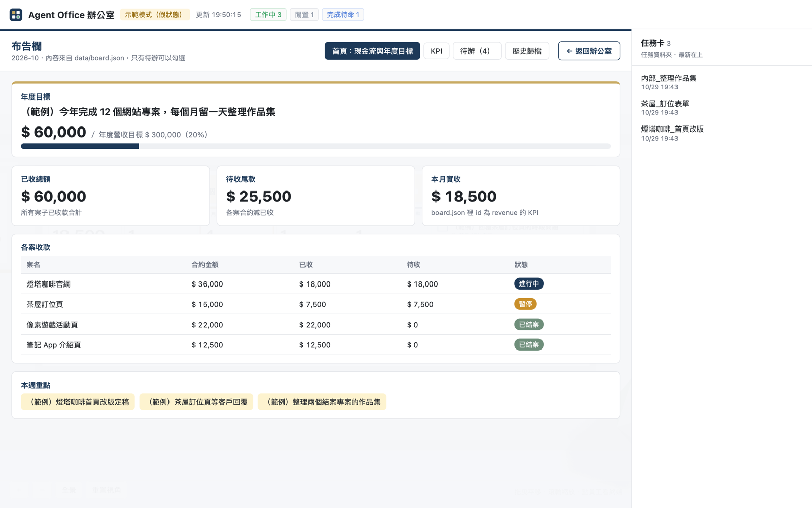Switch to the KPI tab

tap(436, 51)
